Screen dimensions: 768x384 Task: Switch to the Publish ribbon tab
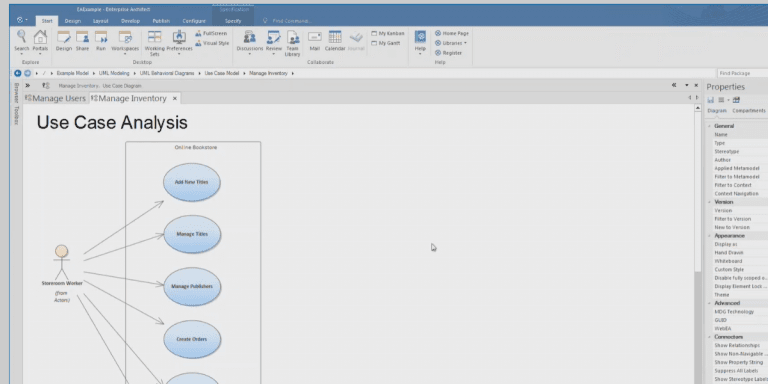coord(161,21)
